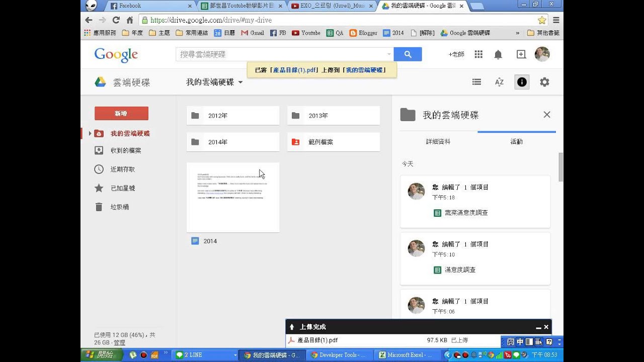Screen dimensions: 644x362
Task: Open the AZ sort options
Action: coord(499,82)
